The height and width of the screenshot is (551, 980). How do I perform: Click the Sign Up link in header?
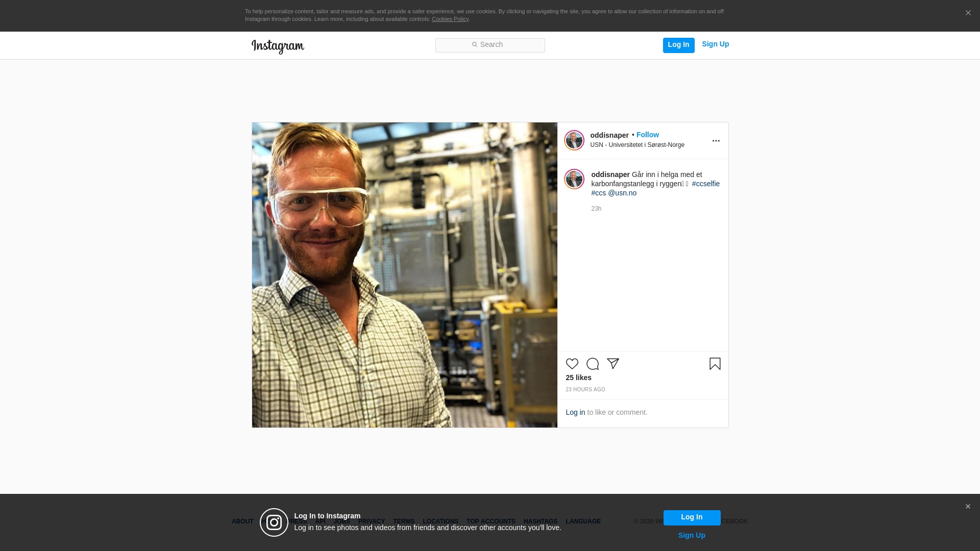click(715, 44)
